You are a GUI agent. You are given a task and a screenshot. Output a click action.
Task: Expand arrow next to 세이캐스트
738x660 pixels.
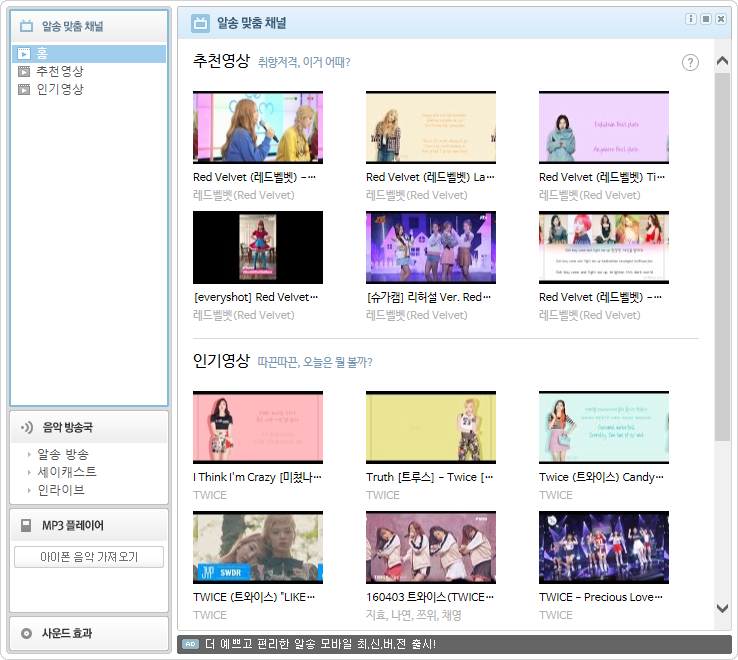click(29, 473)
